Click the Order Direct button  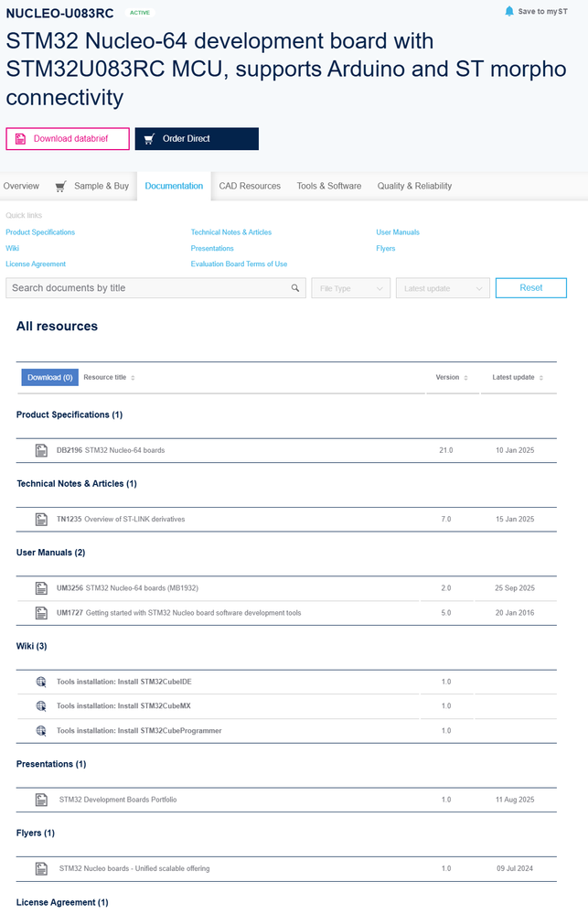pos(197,139)
